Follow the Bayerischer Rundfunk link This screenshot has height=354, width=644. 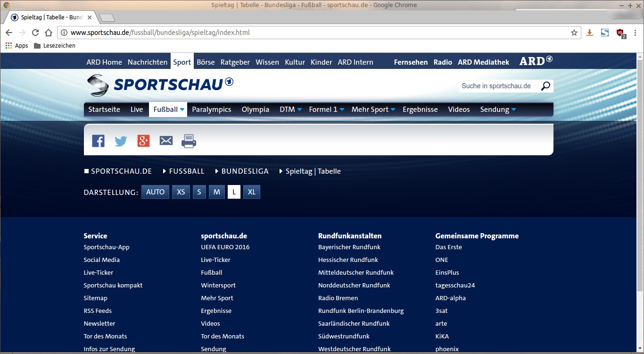click(x=349, y=247)
